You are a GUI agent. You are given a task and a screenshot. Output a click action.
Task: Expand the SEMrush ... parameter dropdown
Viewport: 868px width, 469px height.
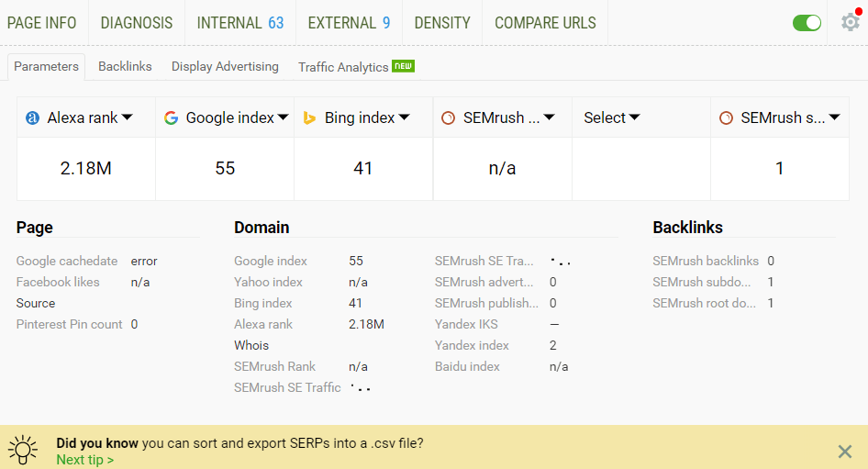549,117
